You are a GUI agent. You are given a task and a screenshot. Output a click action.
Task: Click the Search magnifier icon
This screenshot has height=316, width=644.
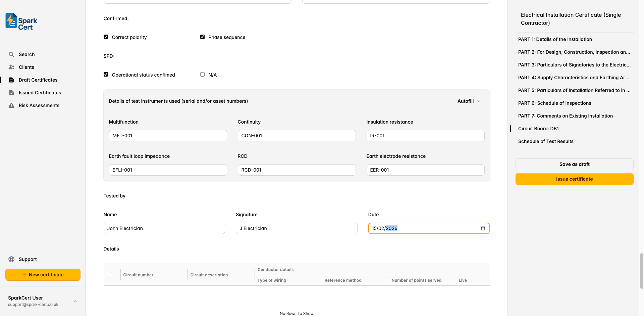(11, 54)
